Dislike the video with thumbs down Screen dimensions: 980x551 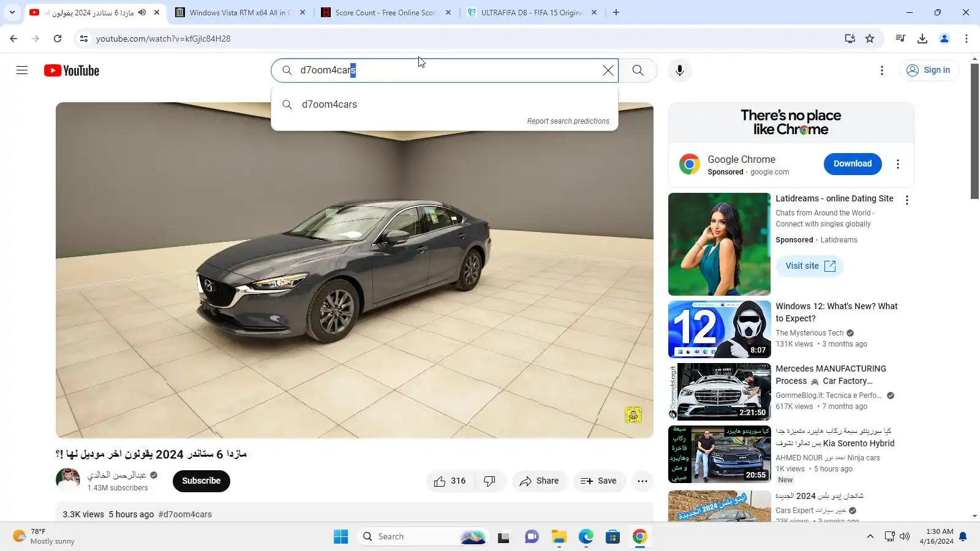490,481
